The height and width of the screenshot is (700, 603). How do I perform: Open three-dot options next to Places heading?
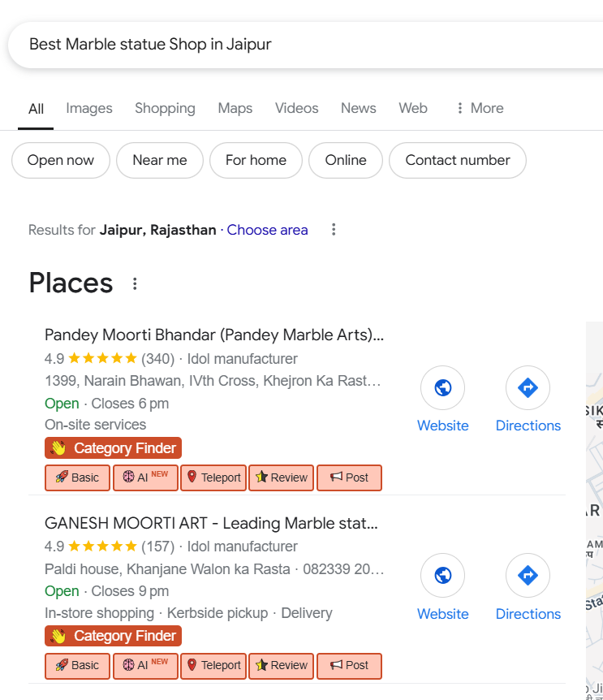(135, 283)
